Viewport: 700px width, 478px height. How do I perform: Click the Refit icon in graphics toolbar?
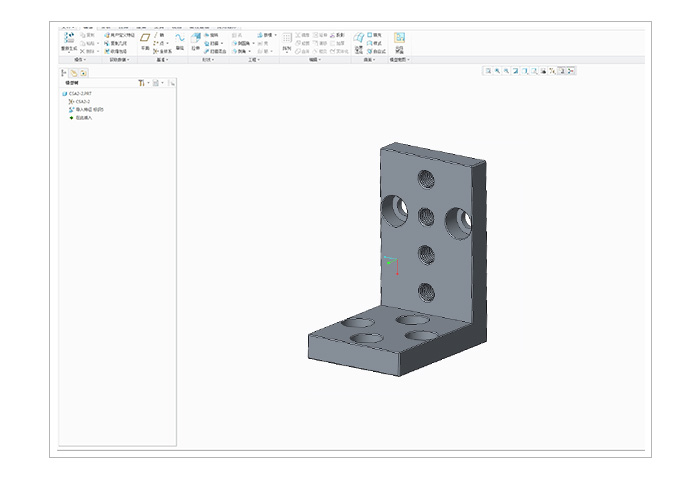coord(487,72)
